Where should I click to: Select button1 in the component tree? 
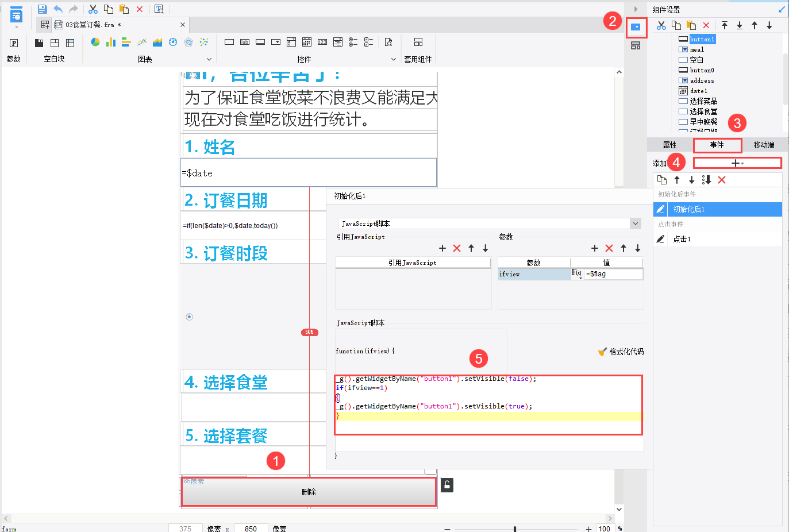702,39
